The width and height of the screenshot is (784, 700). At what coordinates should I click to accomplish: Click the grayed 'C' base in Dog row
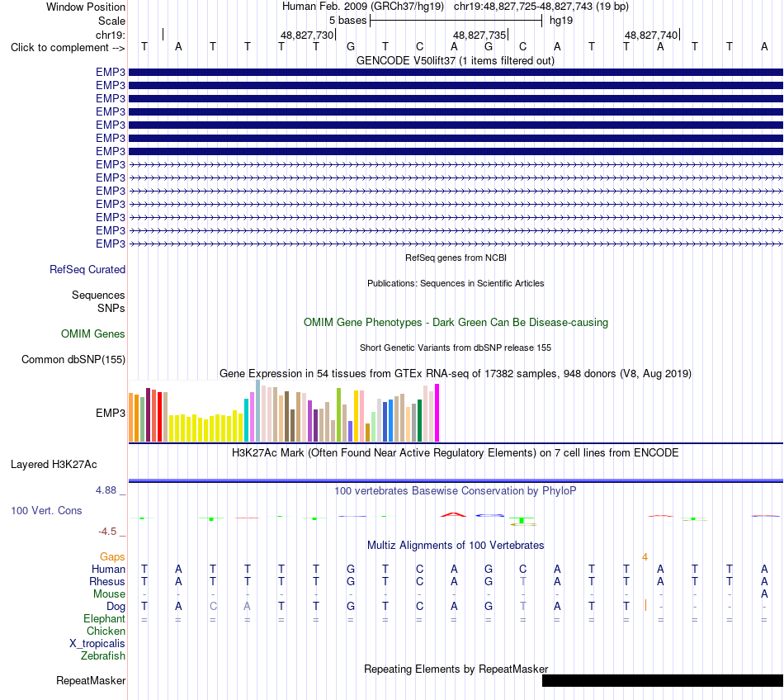(213, 607)
